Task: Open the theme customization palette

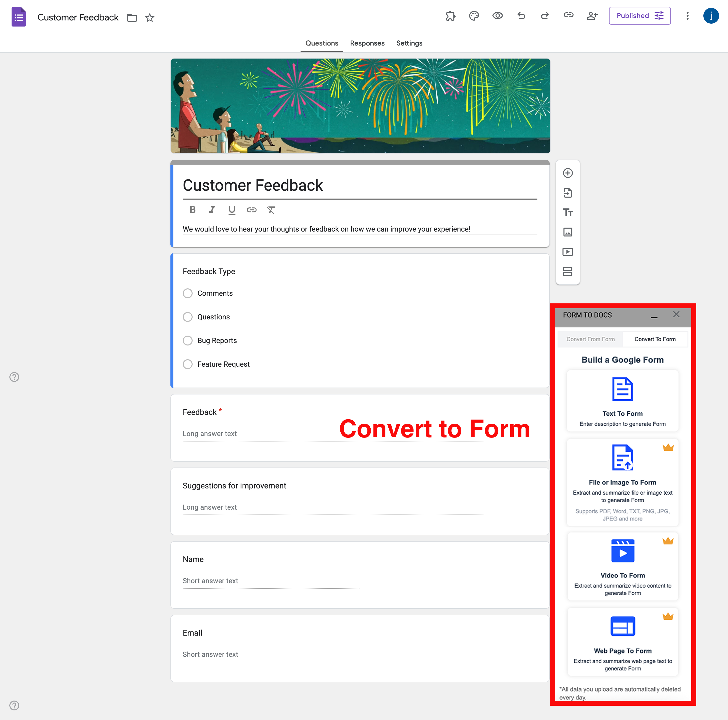Action: [474, 16]
